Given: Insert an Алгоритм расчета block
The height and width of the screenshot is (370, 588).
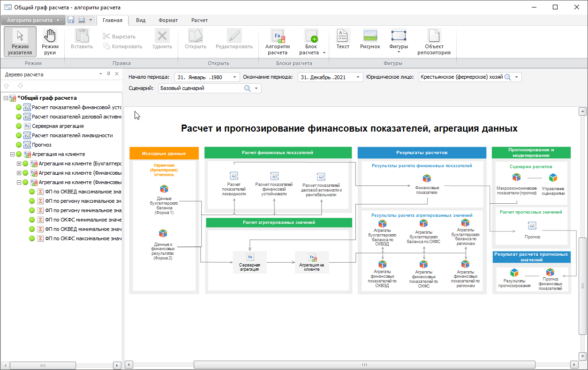Looking at the screenshot, I should point(277,41).
